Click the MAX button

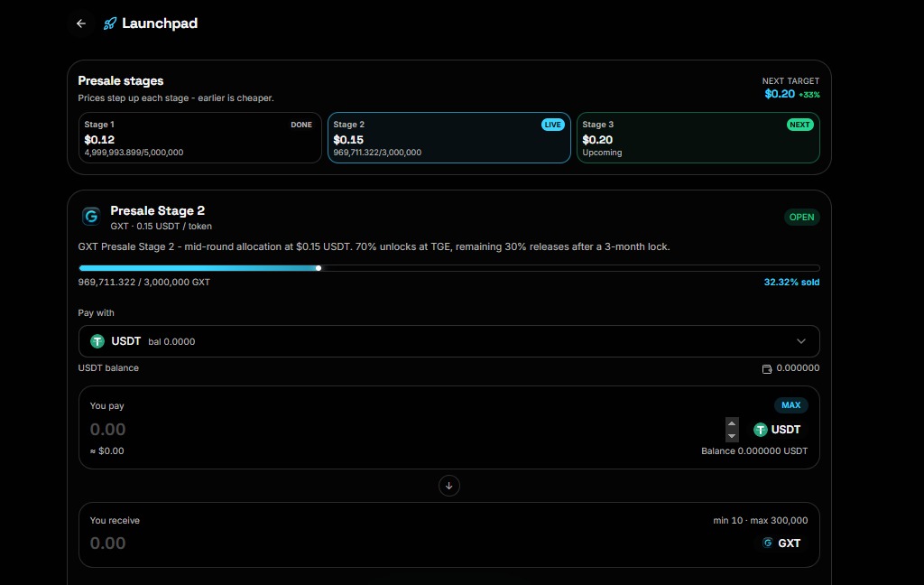tap(790, 405)
